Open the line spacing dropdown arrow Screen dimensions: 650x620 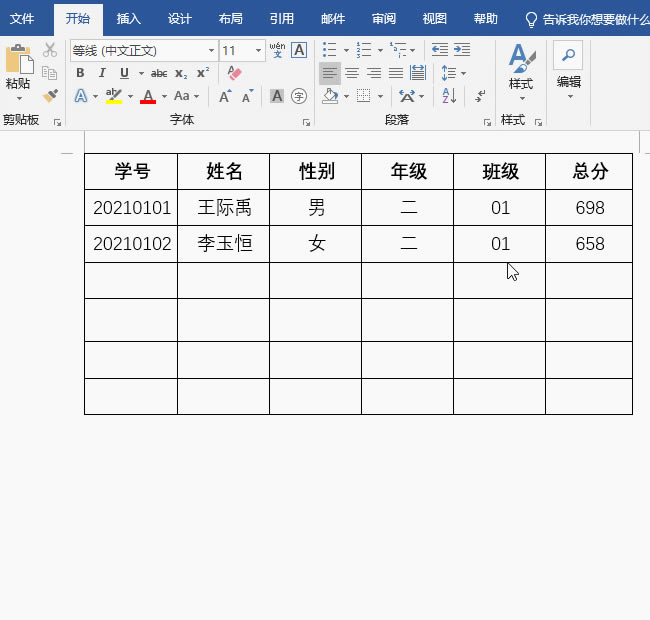click(x=463, y=73)
